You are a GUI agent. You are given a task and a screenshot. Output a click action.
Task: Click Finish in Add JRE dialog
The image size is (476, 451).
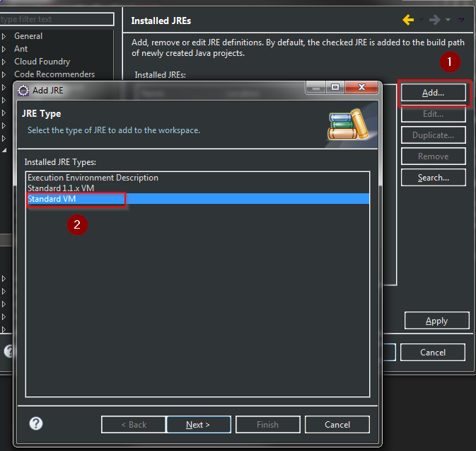268,425
